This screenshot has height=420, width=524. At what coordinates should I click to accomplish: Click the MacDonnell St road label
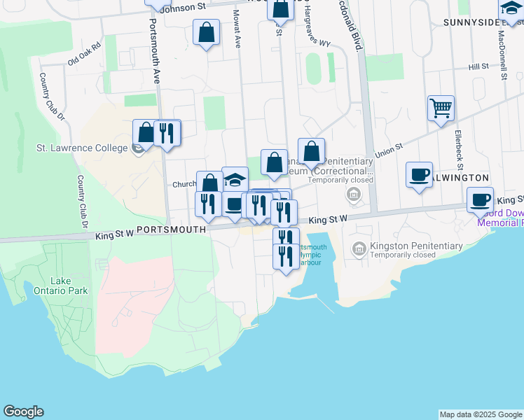pyautogui.click(x=502, y=55)
